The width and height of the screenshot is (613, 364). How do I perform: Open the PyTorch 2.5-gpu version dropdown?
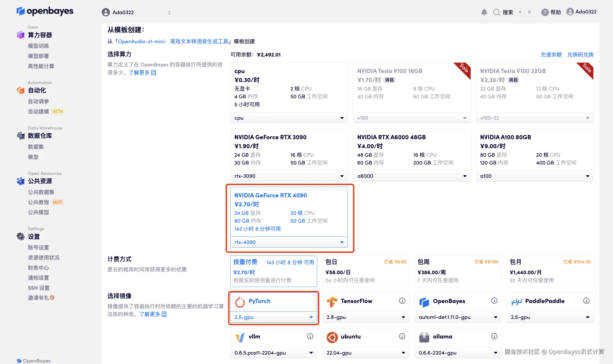(x=273, y=317)
